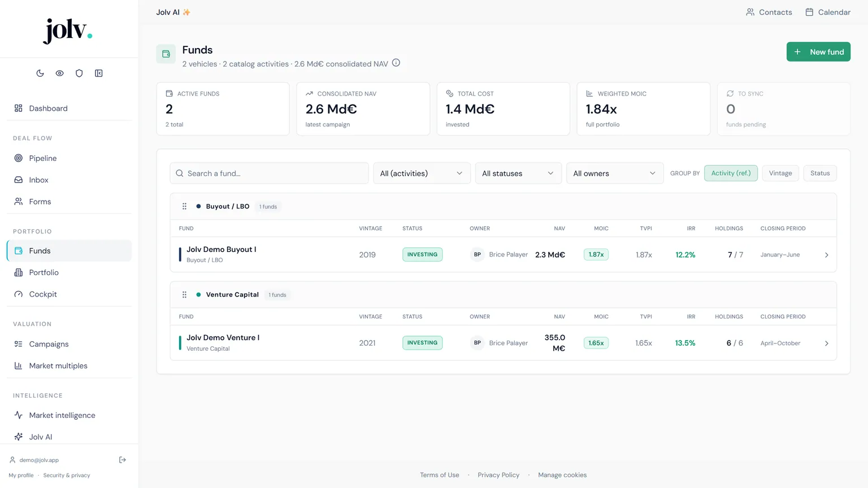
Task: Click the logout icon next to demo@jolv.app
Action: tap(123, 460)
